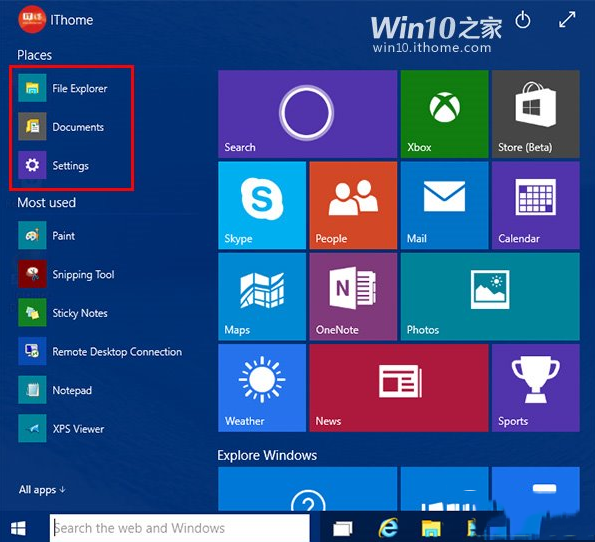This screenshot has width=595, height=542.
Task: Launch the Xbox tile
Action: 444,114
